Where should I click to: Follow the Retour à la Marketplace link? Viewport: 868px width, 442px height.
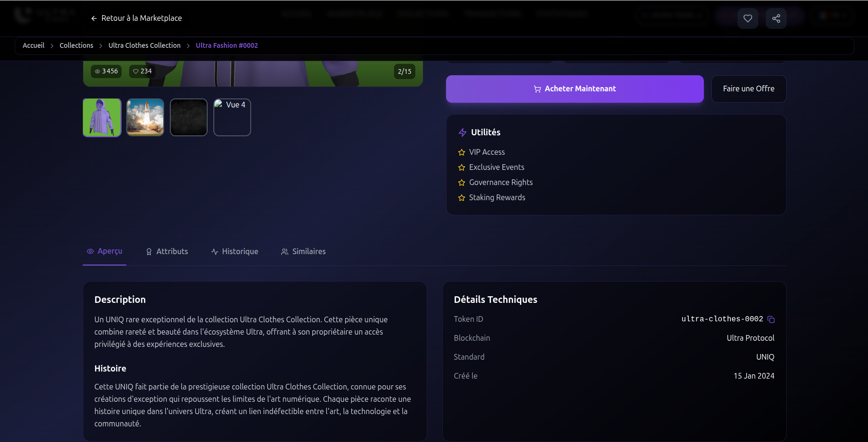point(141,18)
